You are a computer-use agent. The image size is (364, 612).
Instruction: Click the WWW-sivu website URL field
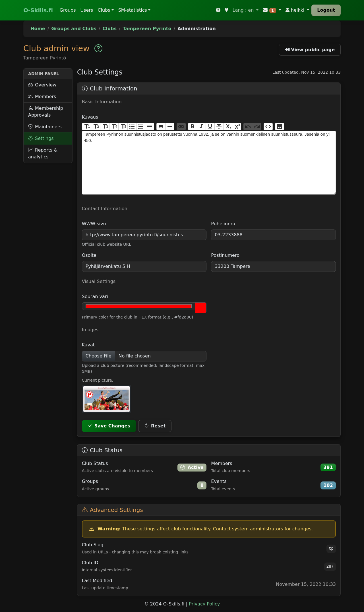(x=144, y=235)
